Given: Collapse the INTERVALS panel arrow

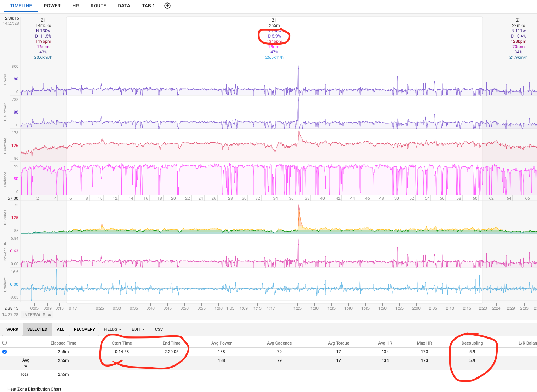Looking at the screenshot, I should 50,315.
